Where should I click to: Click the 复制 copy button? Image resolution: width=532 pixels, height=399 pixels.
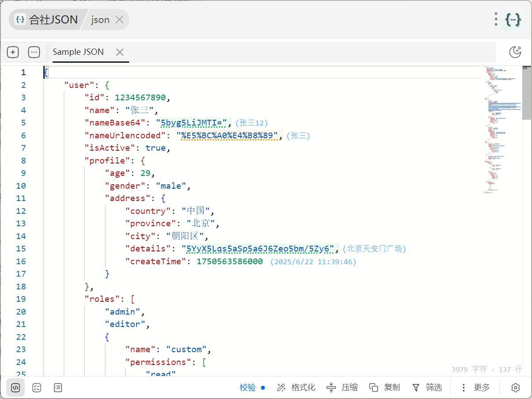click(x=384, y=388)
